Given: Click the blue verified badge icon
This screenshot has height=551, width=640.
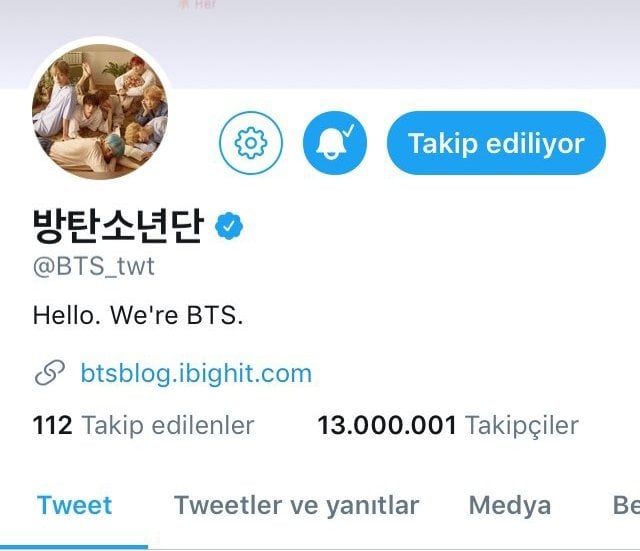Looking at the screenshot, I should click(x=229, y=226).
